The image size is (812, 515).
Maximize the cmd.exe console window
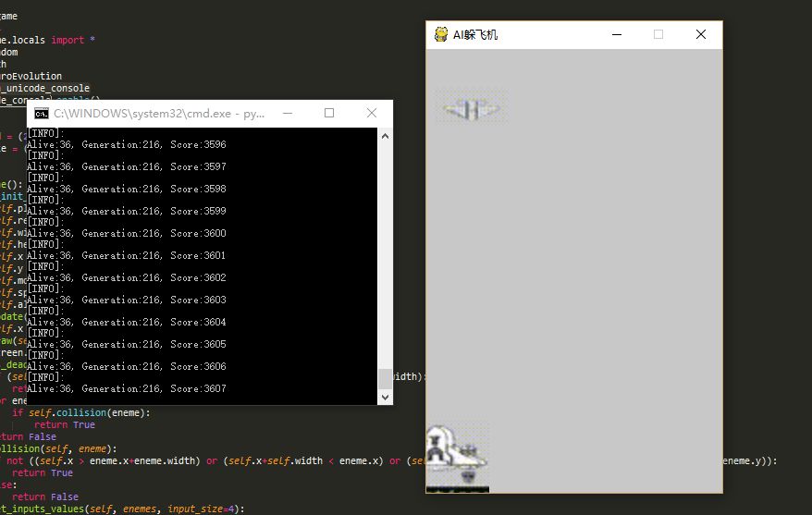coord(329,113)
